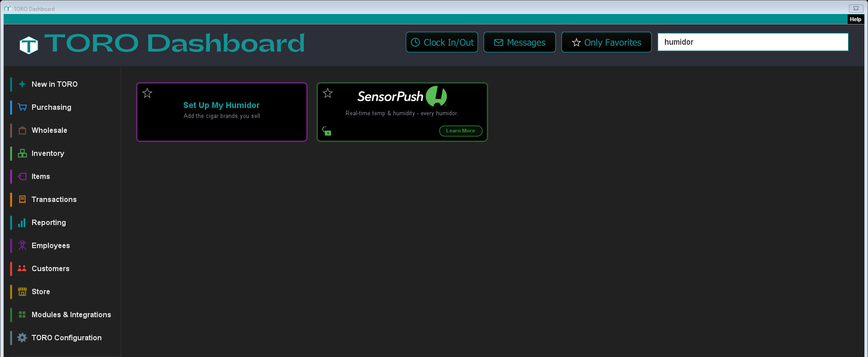Open TORO Configuration
Image resolution: width=868 pixels, height=357 pixels.
click(66, 338)
